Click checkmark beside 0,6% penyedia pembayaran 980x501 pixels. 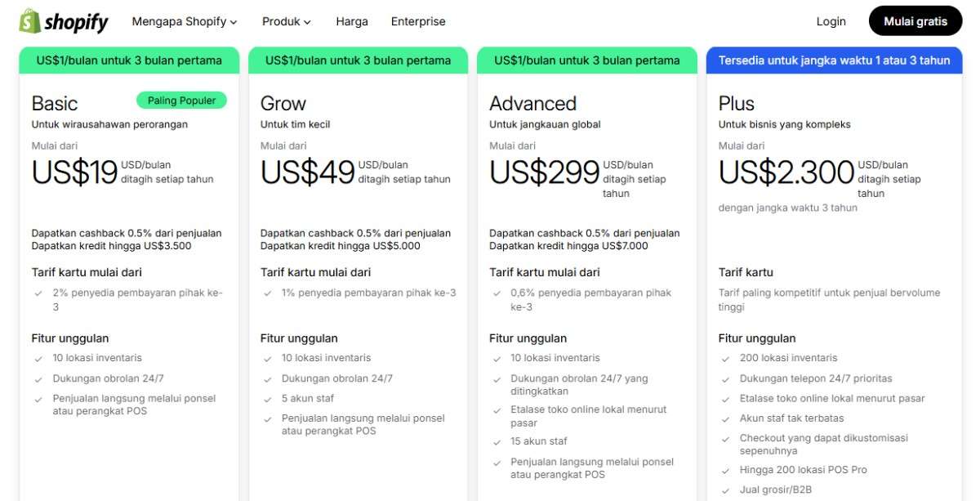coord(497,293)
